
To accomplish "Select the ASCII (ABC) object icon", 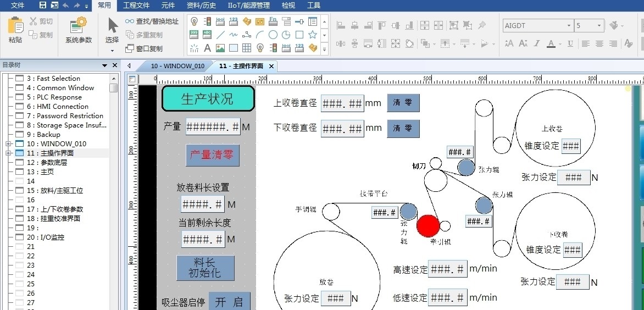I will [x=207, y=35].
